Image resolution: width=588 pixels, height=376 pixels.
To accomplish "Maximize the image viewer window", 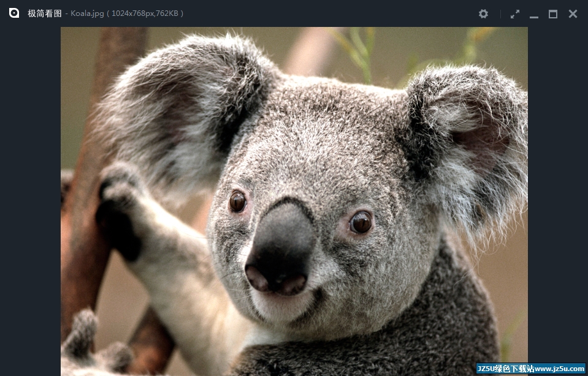I will (553, 14).
